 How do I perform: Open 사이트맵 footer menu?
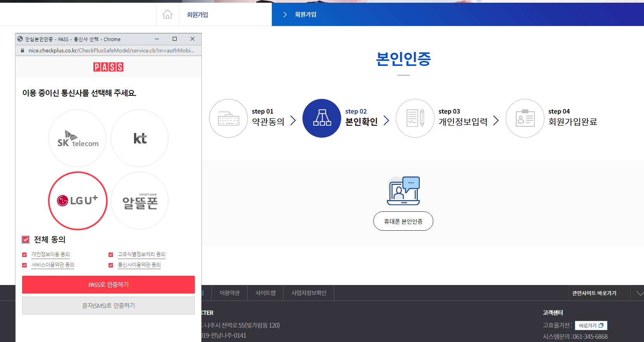coord(266,293)
